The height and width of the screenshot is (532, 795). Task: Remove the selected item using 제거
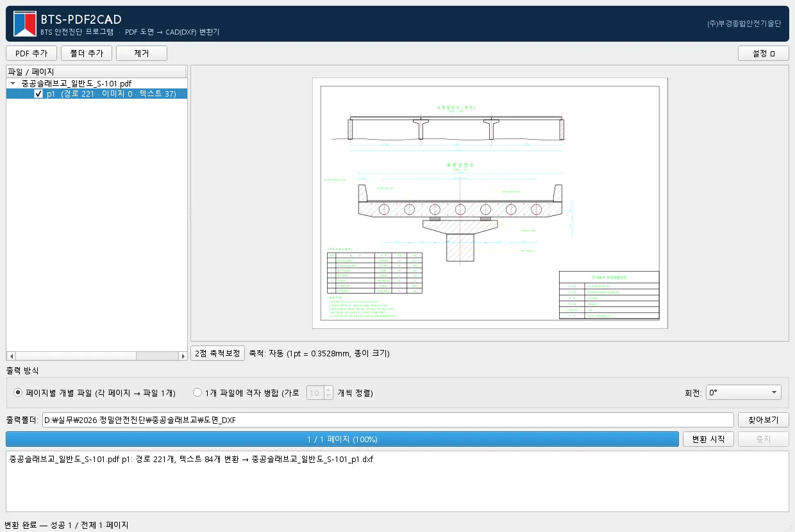(142, 53)
